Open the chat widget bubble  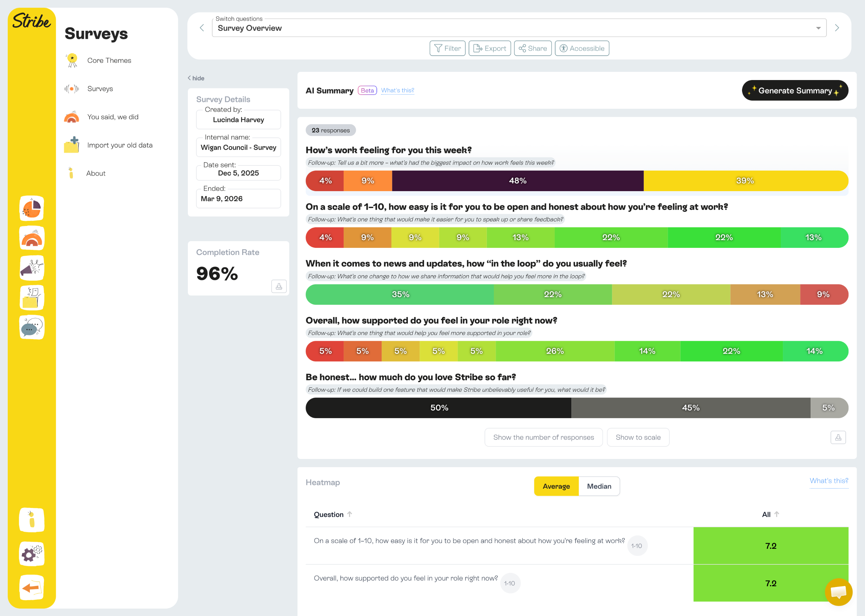pos(838,592)
